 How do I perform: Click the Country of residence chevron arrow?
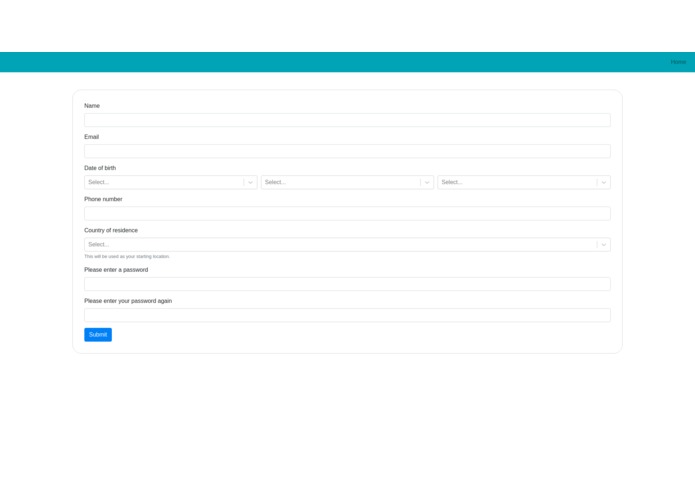click(x=604, y=245)
